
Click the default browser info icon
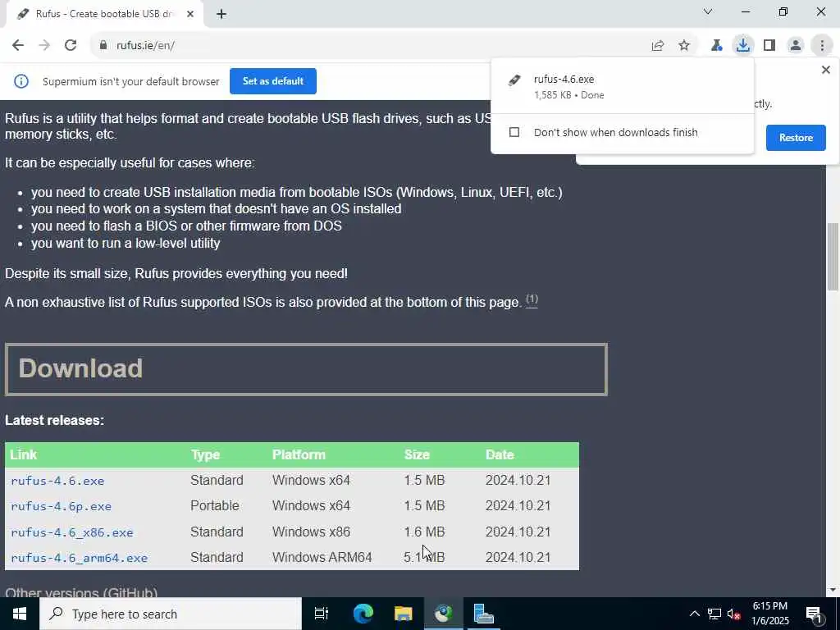click(21, 81)
